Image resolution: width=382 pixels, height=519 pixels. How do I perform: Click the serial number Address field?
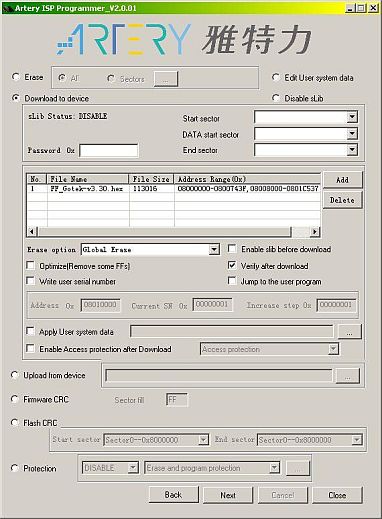pyautogui.click(x=100, y=305)
